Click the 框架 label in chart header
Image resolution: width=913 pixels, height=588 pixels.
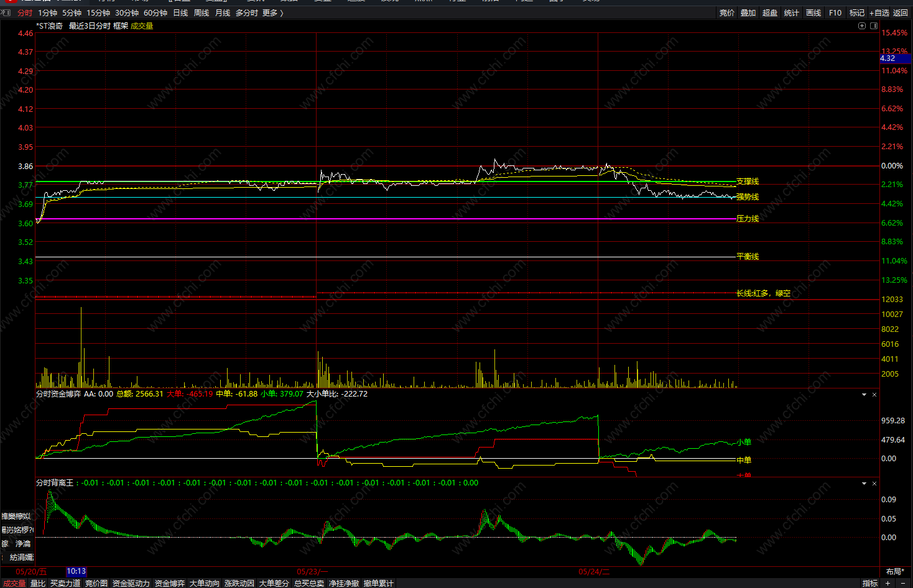121,25
